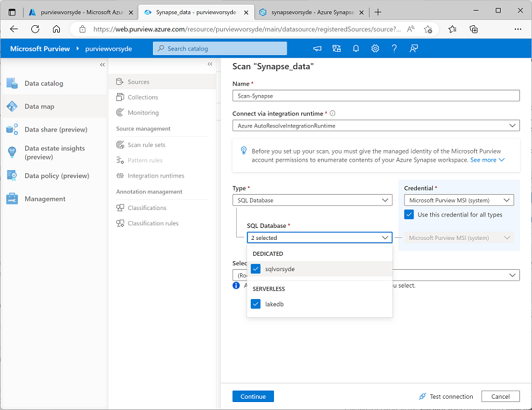532x410 pixels.
Task: Open the Integration runtimes icon
Action: [x=120, y=175]
